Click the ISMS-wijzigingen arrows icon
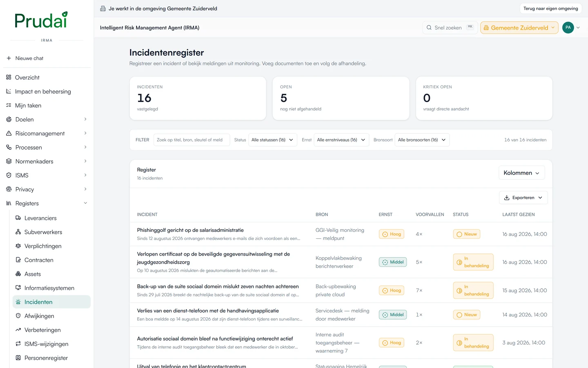Viewport: 588px width, 368px height. click(x=18, y=344)
